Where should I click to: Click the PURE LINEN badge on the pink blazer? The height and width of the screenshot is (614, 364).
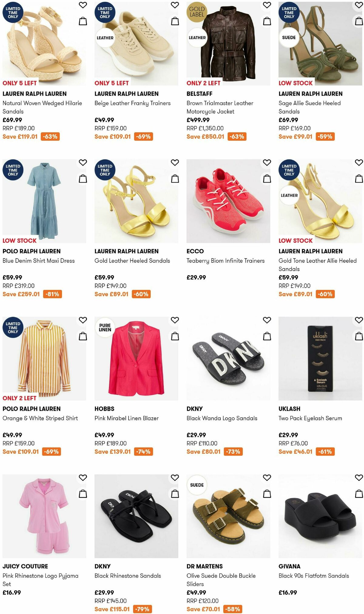[106, 327]
